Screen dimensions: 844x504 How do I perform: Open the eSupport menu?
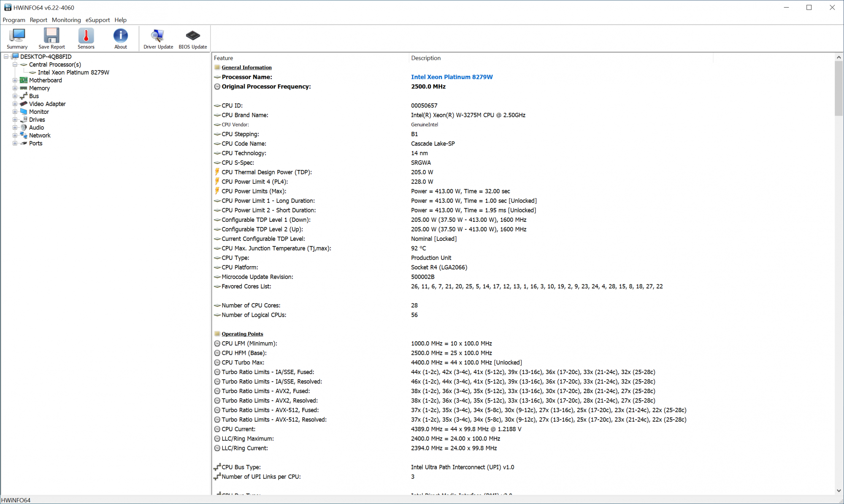click(x=97, y=20)
